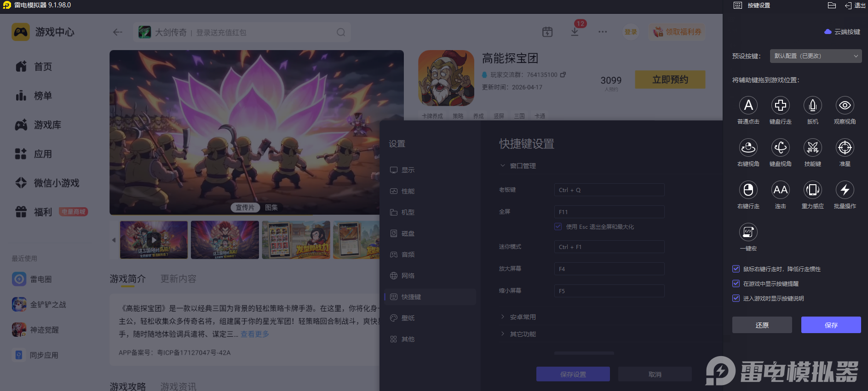Launch 金铲铲之战 from recently used
The image size is (868, 391).
point(39,304)
